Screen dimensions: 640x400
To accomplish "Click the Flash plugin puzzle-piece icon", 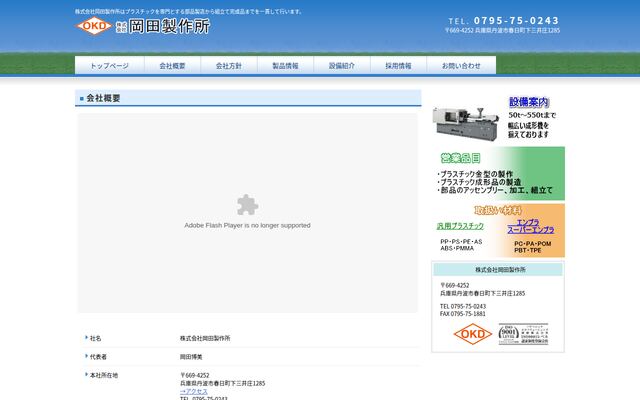I will [x=247, y=204].
